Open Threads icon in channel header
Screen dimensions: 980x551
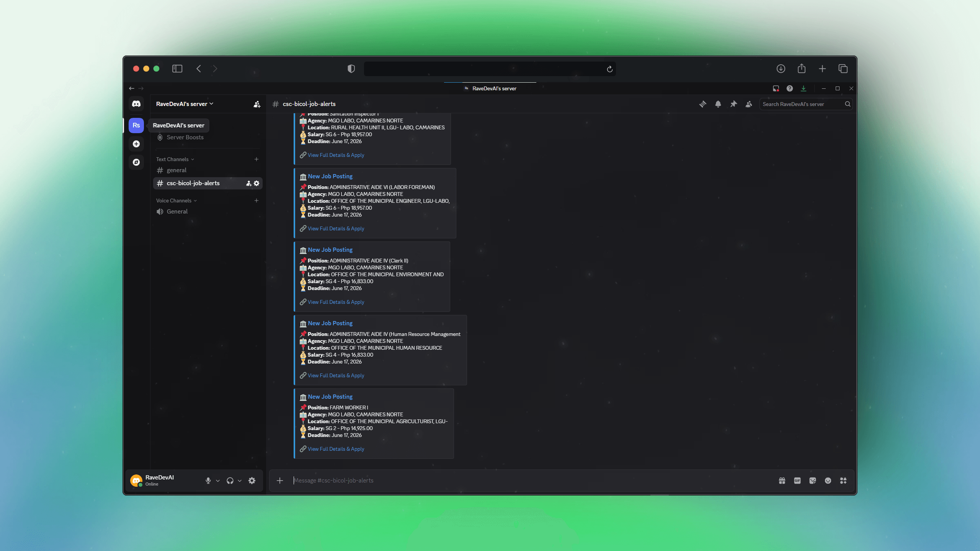tap(702, 104)
